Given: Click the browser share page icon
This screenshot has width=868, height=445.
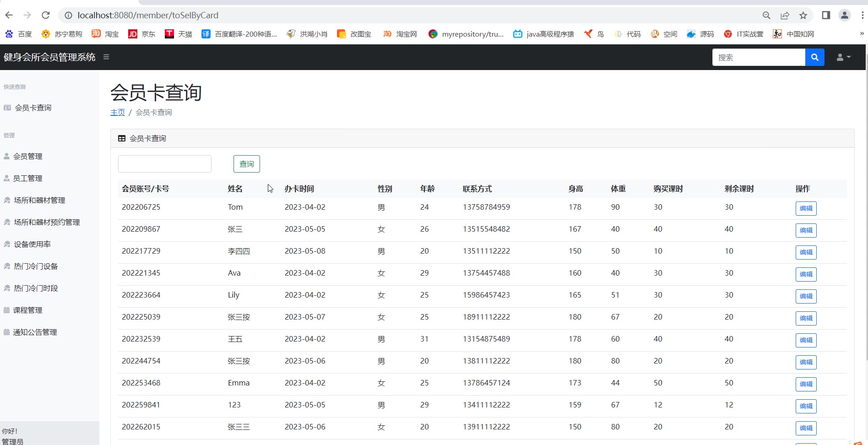Looking at the screenshot, I should (x=785, y=15).
